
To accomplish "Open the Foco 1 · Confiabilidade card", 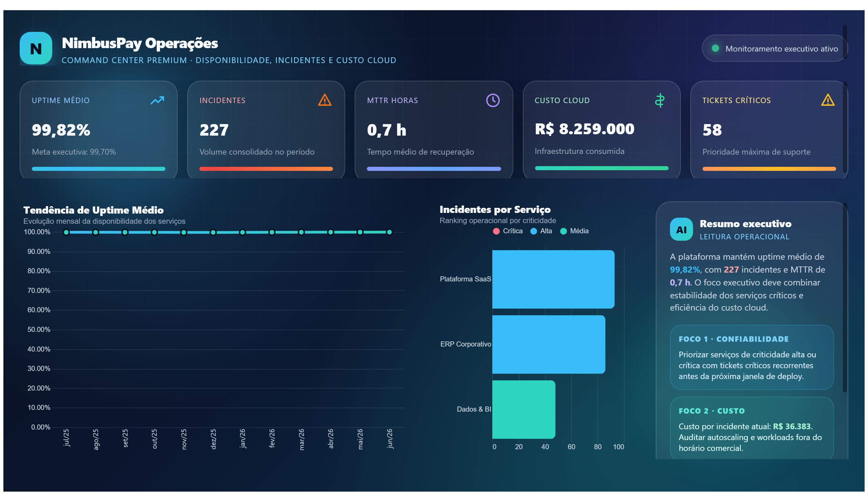I will coord(751,357).
